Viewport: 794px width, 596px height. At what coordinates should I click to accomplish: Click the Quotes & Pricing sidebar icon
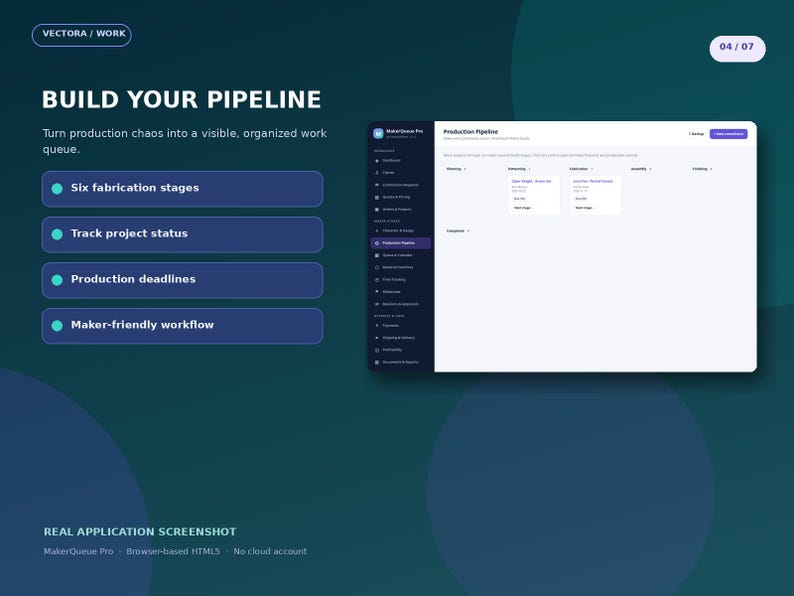[377, 197]
